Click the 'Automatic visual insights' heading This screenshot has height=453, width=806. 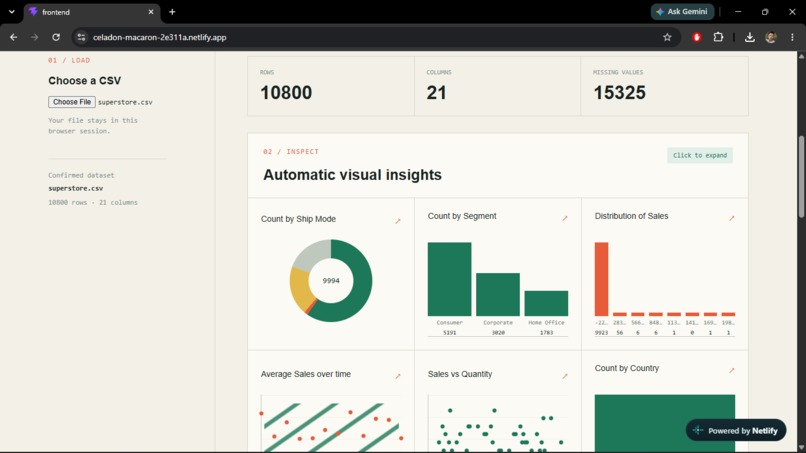[352, 175]
